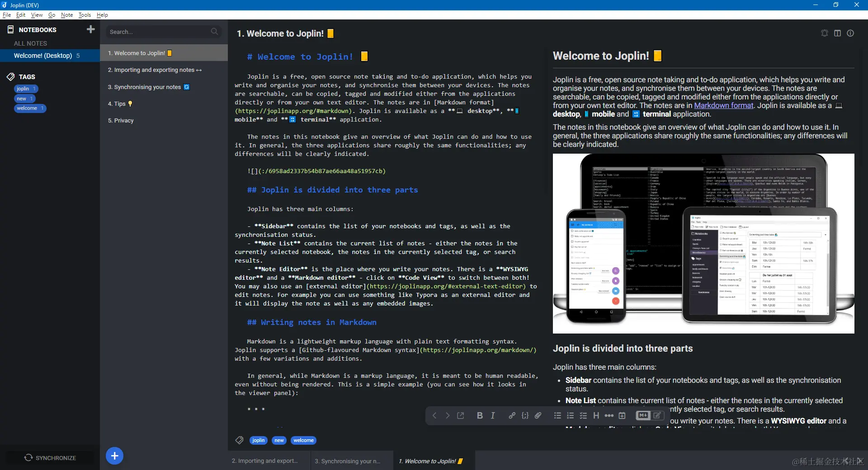This screenshot has width=868, height=470.
Task: Insert a checkbox list
Action: tap(583, 415)
